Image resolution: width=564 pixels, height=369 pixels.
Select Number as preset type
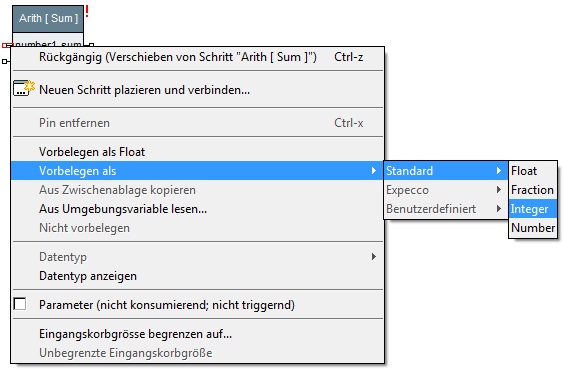(x=533, y=228)
